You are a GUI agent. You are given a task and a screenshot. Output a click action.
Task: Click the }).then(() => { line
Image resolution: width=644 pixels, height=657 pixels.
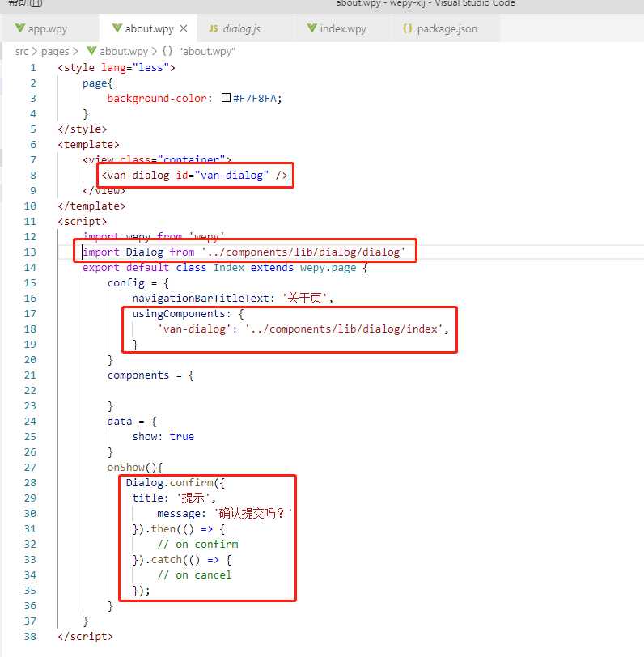pos(179,529)
